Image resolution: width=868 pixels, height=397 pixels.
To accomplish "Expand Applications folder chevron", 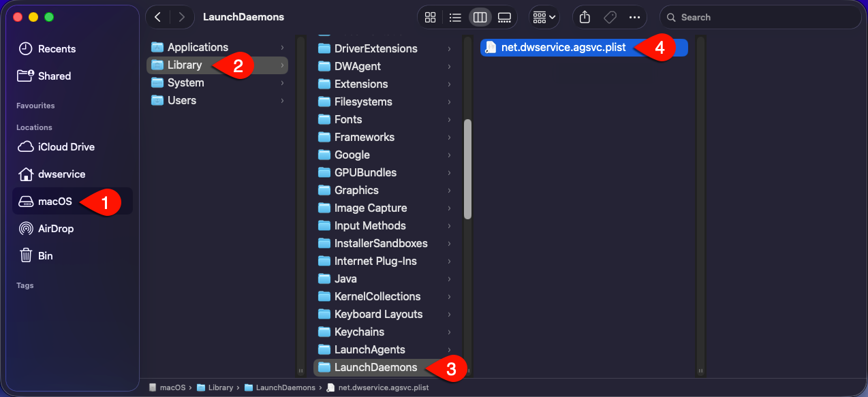I will (282, 47).
